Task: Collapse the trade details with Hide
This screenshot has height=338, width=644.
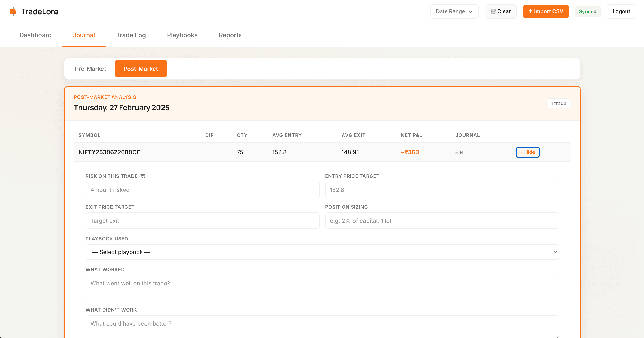Action: 528,152
